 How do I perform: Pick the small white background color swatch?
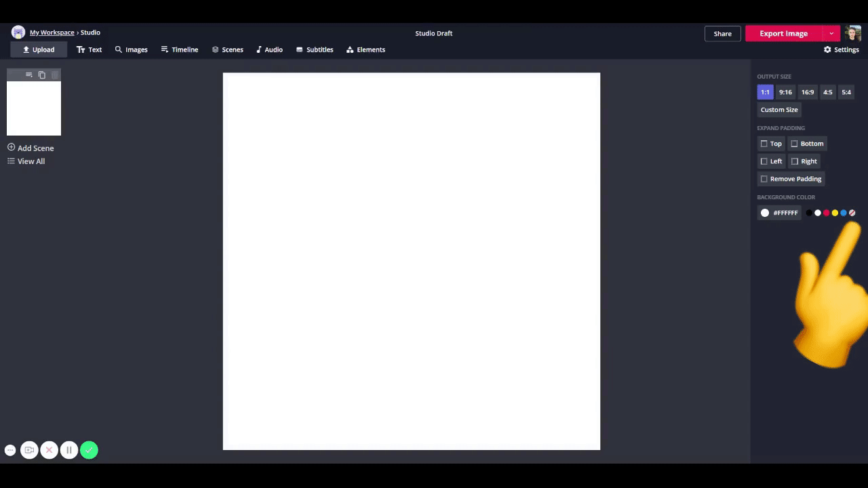[818, 213]
